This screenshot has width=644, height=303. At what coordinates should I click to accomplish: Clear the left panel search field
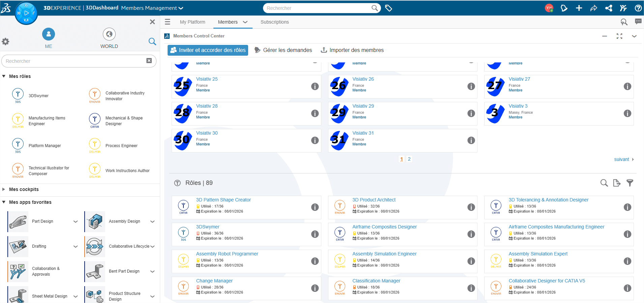tap(149, 61)
